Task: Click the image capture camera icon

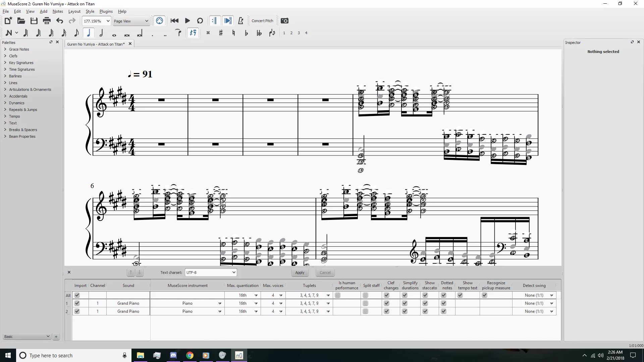Action: pos(284,21)
